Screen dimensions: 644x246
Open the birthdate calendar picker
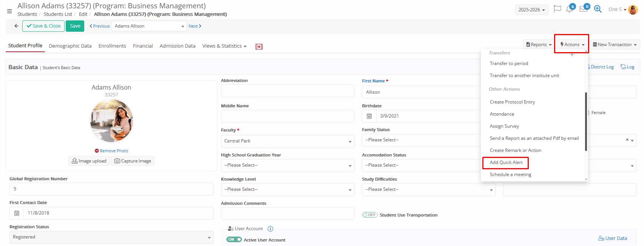pos(369,116)
